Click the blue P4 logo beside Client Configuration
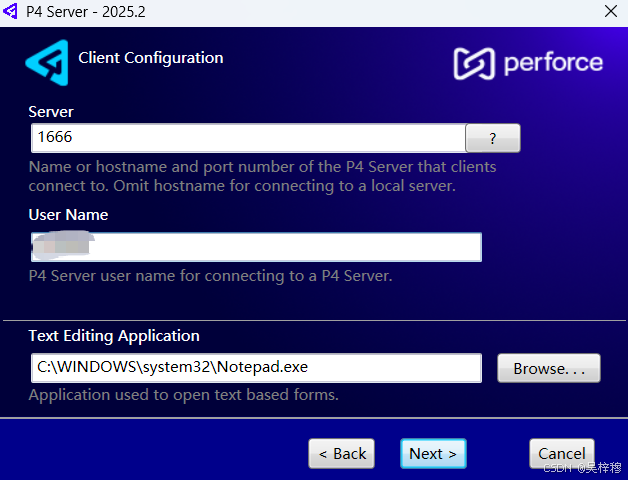 coord(47,63)
